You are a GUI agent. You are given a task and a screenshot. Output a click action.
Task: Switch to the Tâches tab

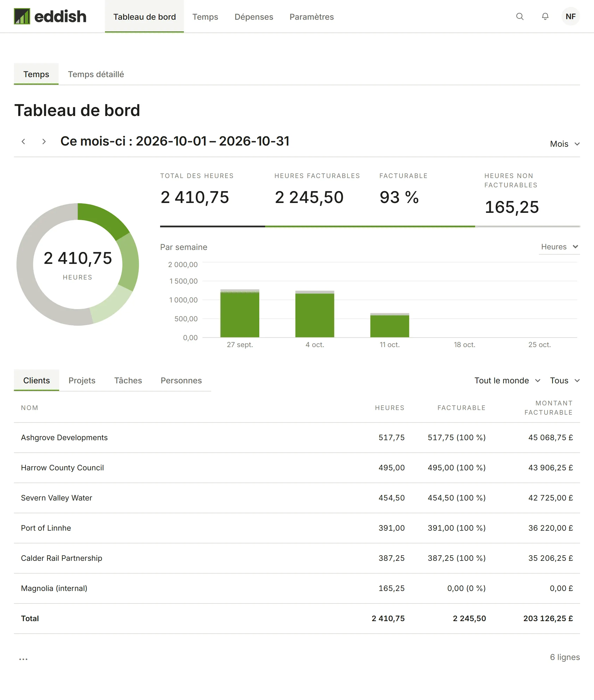(128, 380)
